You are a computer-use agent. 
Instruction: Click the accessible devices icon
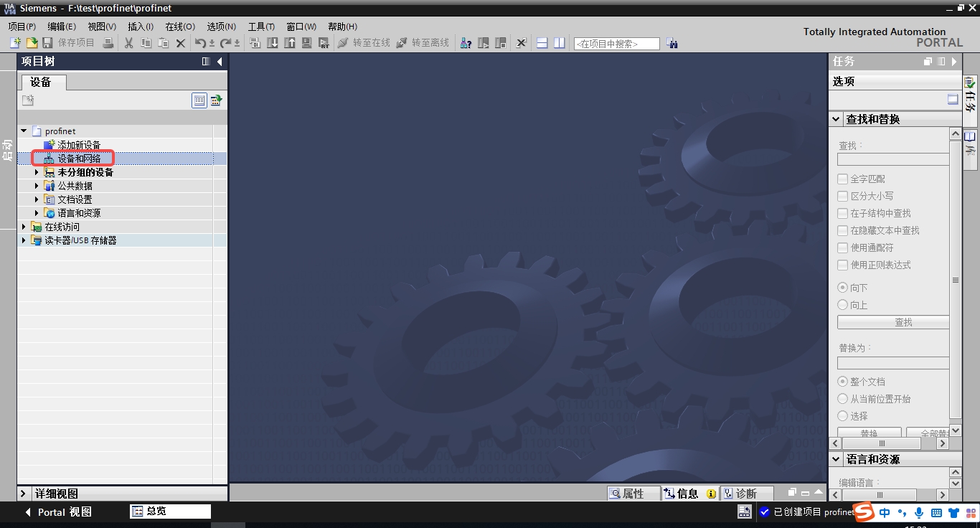pos(466,43)
